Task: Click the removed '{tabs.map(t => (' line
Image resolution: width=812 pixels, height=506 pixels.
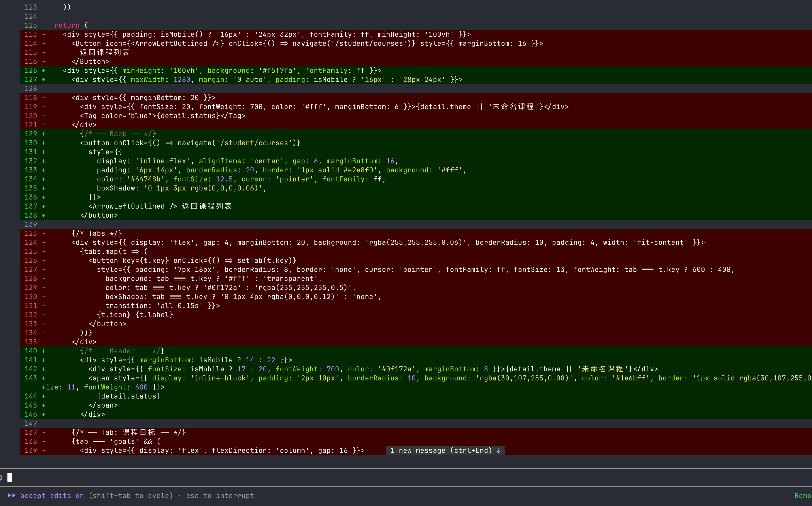Action: pyautogui.click(x=416, y=251)
